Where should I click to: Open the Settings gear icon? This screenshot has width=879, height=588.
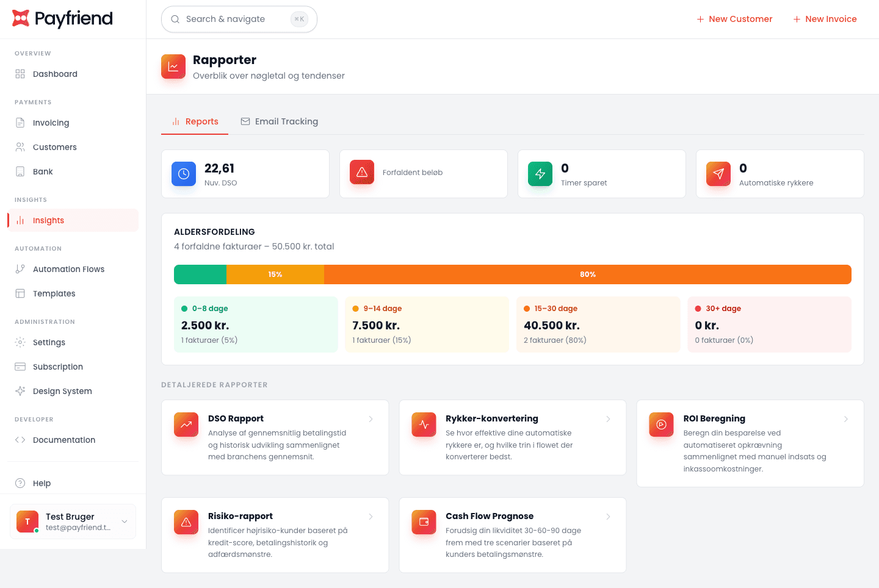point(20,342)
